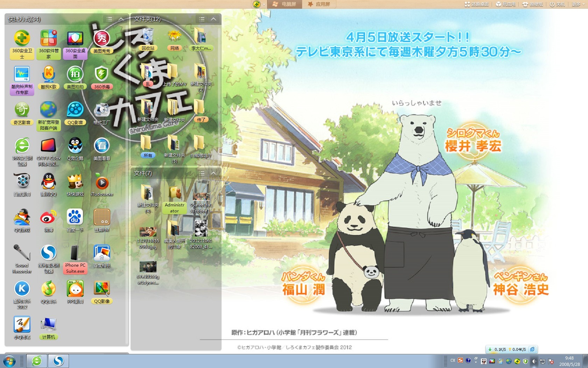Switch to 应用屏 tab
The width and height of the screenshot is (588, 368).
pos(319,4)
